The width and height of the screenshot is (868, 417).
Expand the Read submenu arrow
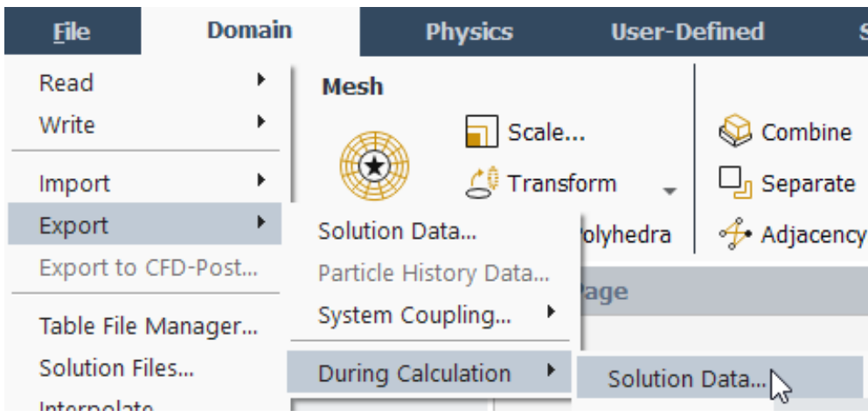click(x=260, y=80)
